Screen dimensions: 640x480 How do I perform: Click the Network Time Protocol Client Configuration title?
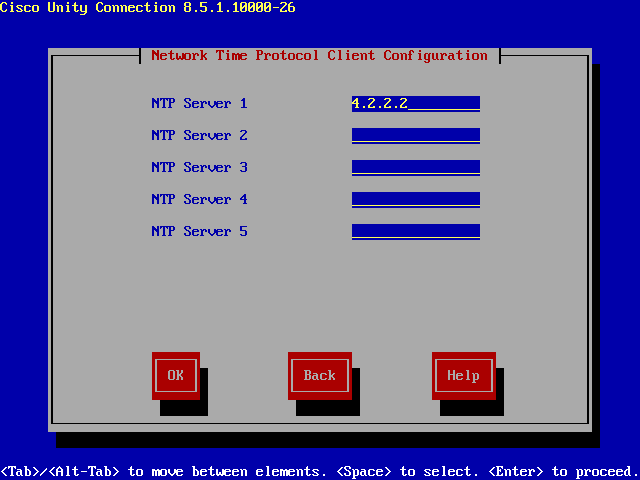pos(319,55)
